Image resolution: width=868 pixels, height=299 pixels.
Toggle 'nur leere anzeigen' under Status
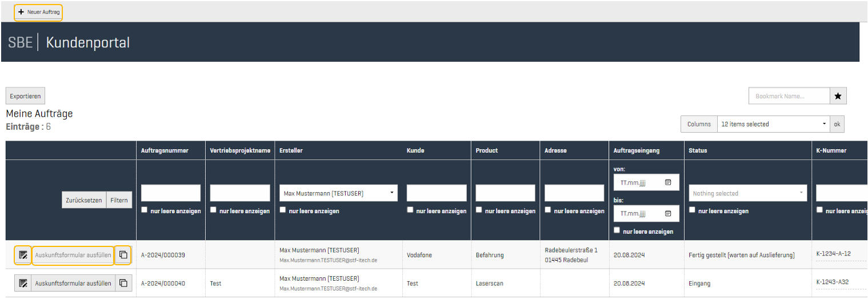click(693, 210)
